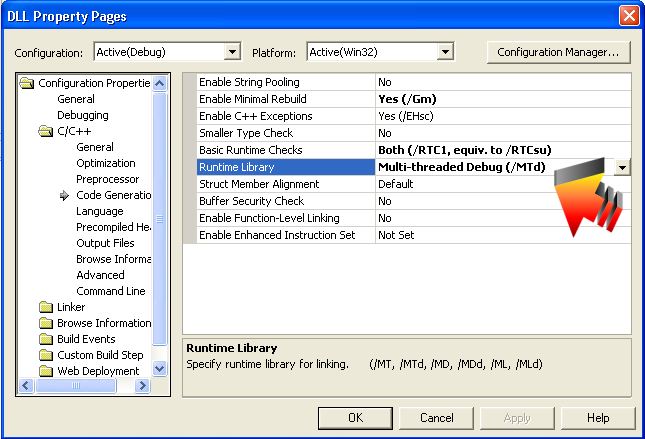Open the Configuration dropdown

(x=233, y=51)
